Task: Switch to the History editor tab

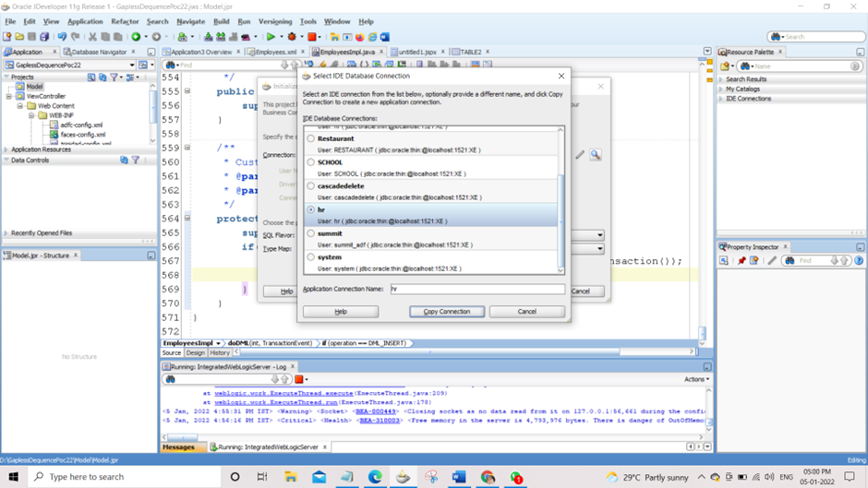Action: (x=220, y=352)
